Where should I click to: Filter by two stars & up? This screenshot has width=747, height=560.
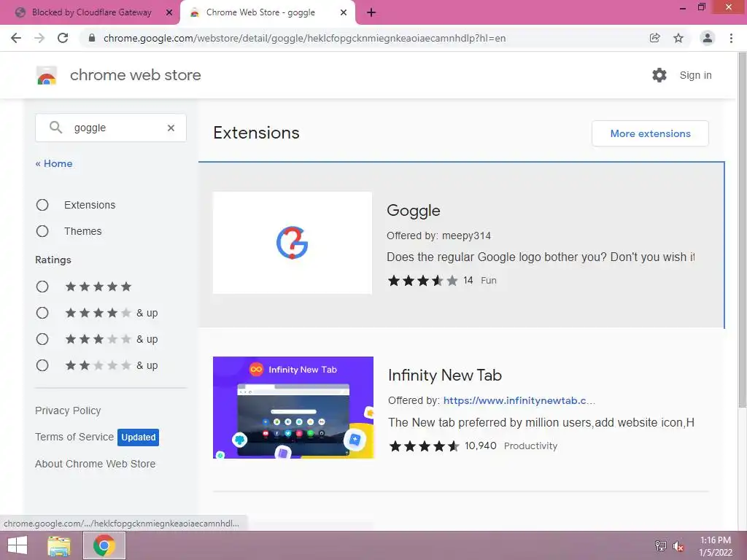point(42,365)
